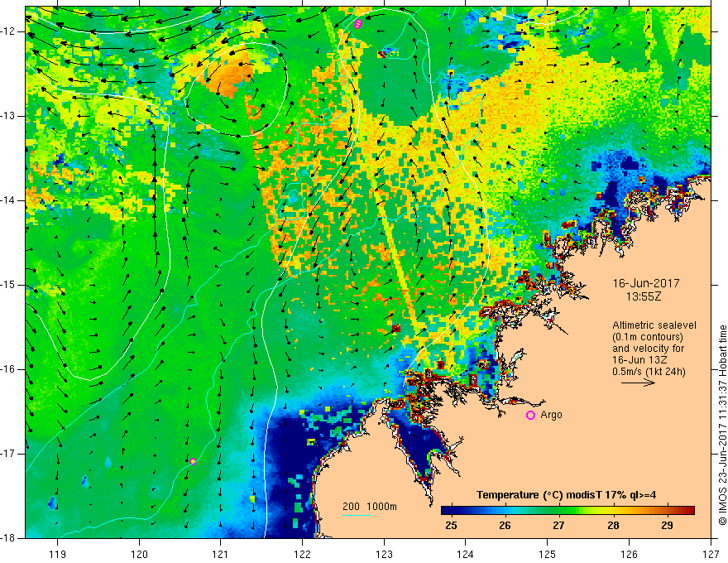Click the "Altimetric sealevel" caption line
The width and height of the screenshot is (728, 563).
[654, 325]
